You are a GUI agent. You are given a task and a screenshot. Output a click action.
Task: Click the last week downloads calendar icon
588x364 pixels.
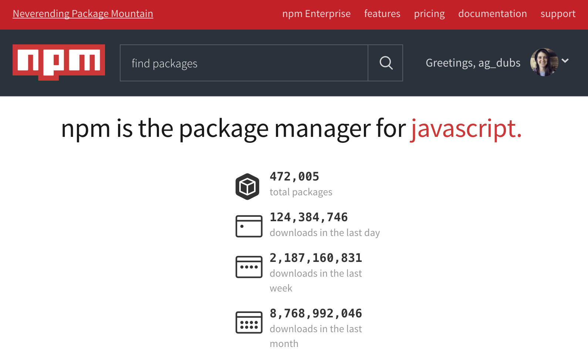pos(249,267)
